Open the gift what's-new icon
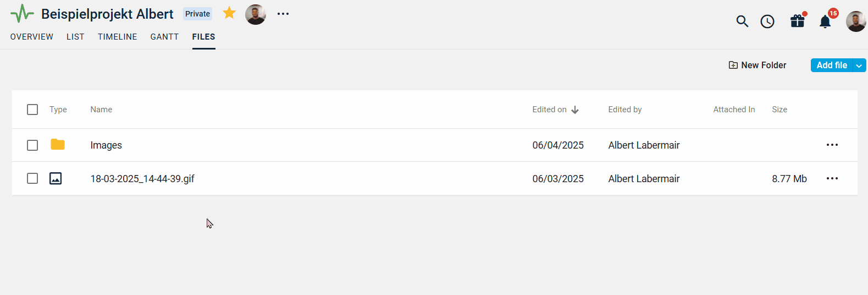This screenshot has height=295, width=868. [798, 21]
